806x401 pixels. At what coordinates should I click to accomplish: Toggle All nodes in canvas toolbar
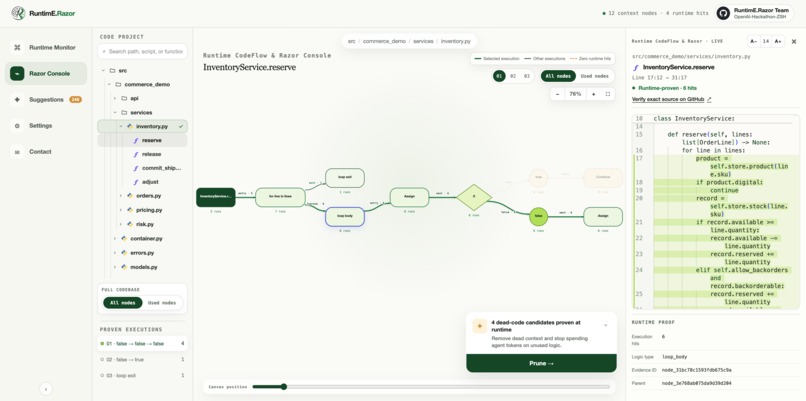tap(558, 76)
